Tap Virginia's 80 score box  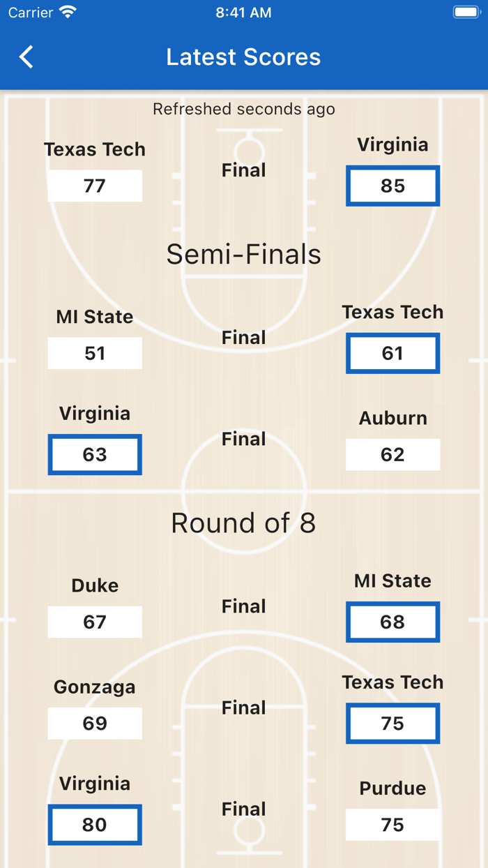(x=95, y=825)
